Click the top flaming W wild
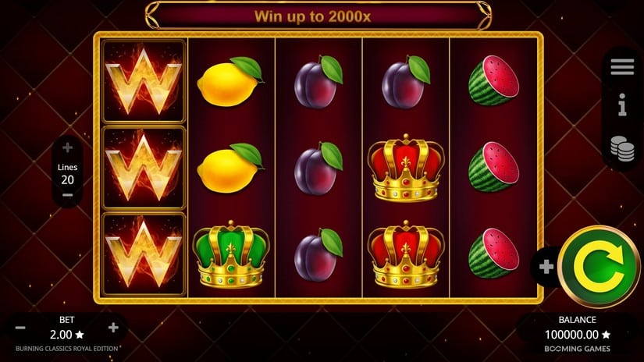This screenshot has height=362, width=644. (144, 81)
